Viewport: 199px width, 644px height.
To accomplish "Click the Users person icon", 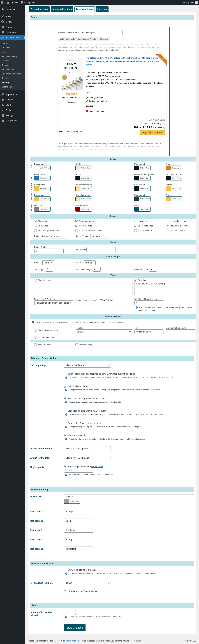I will [x=3, y=105].
